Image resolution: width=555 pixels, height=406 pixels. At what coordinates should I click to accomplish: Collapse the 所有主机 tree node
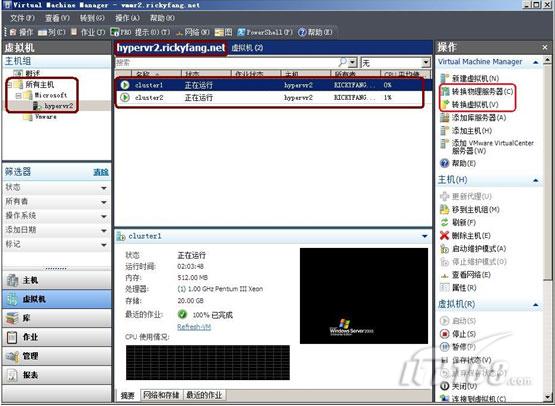[10, 85]
